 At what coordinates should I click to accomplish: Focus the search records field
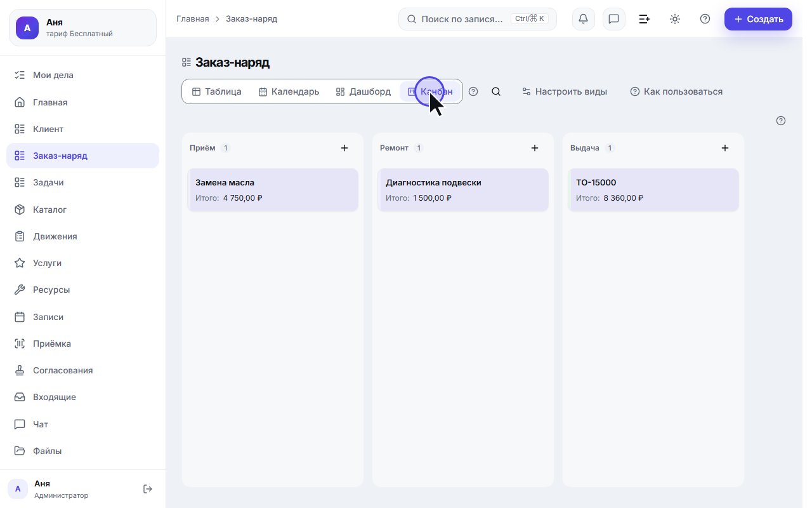(477, 19)
